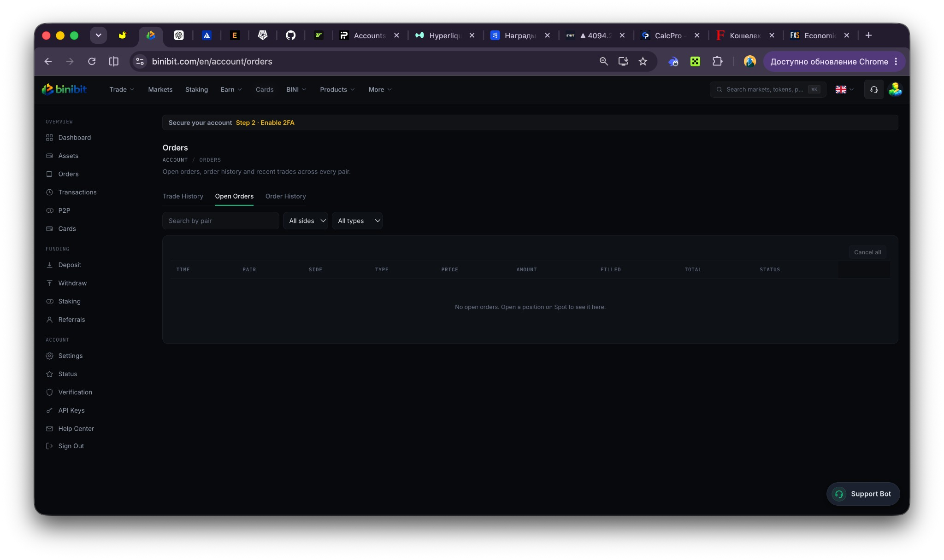Switch to Trade History tab
Viewport: 944px width, 560px height.
pos(183,196)
